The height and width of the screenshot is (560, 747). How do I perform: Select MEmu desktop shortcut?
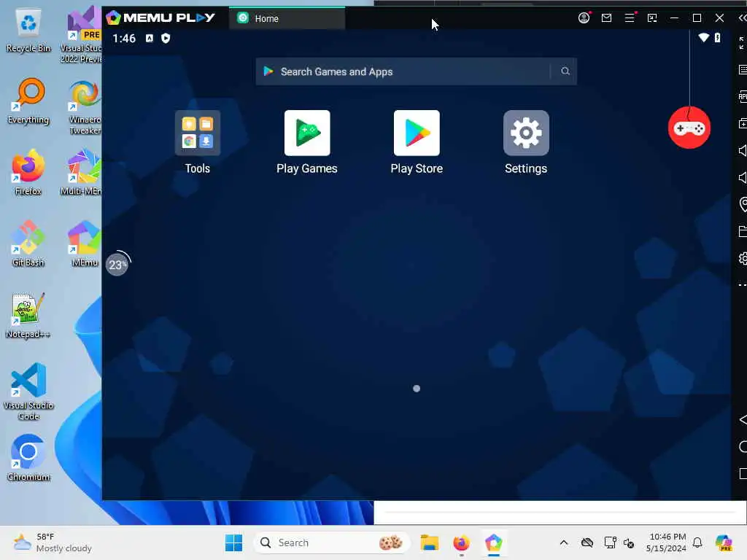[x=85, y=244]
